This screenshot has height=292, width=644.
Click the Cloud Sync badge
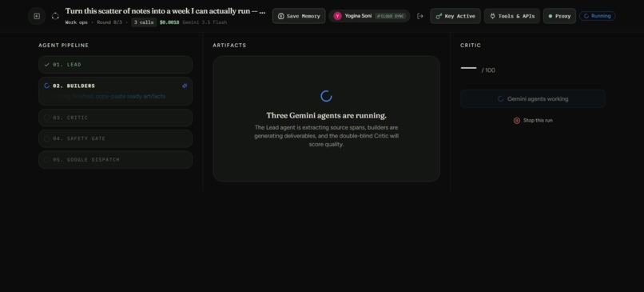click(390, 16)
